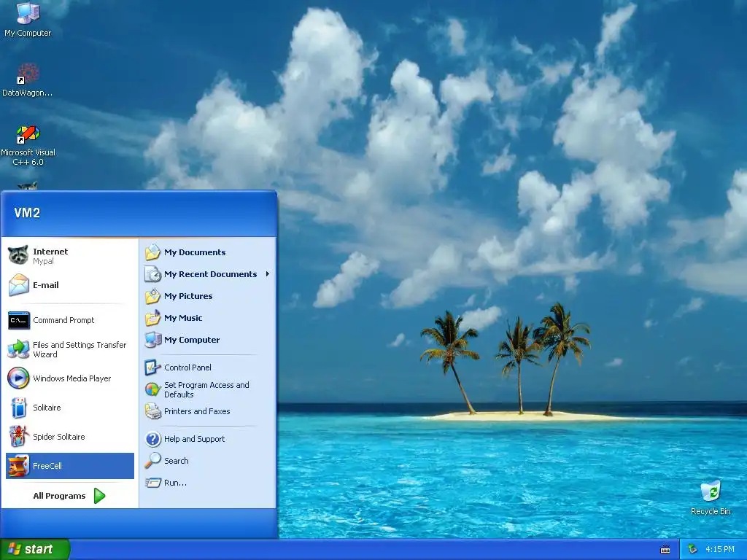Screen dimensions: 747x560
Task: Select My Computer label in Start menu
Action: click(x=192, y=340)
